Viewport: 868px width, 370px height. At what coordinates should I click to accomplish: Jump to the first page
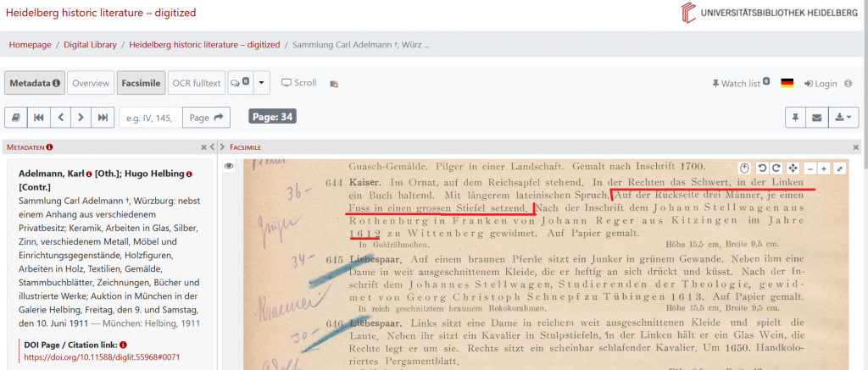(x=39, y=118)
